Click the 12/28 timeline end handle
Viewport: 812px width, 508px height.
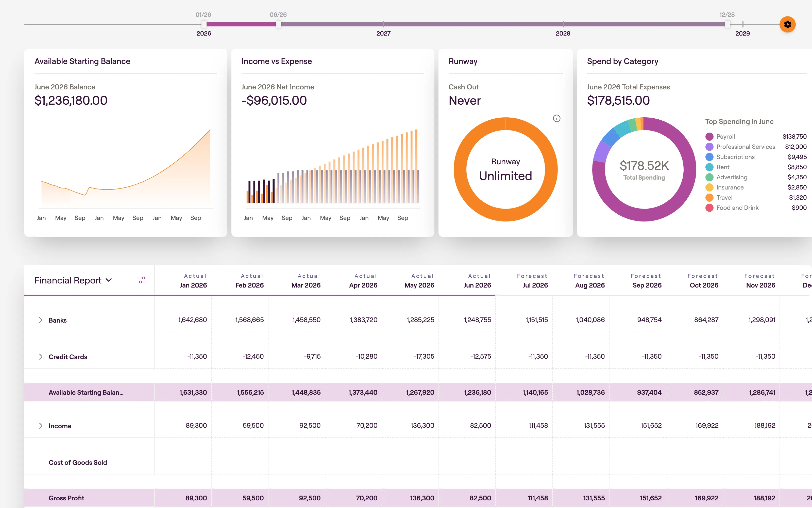point(727,24)
